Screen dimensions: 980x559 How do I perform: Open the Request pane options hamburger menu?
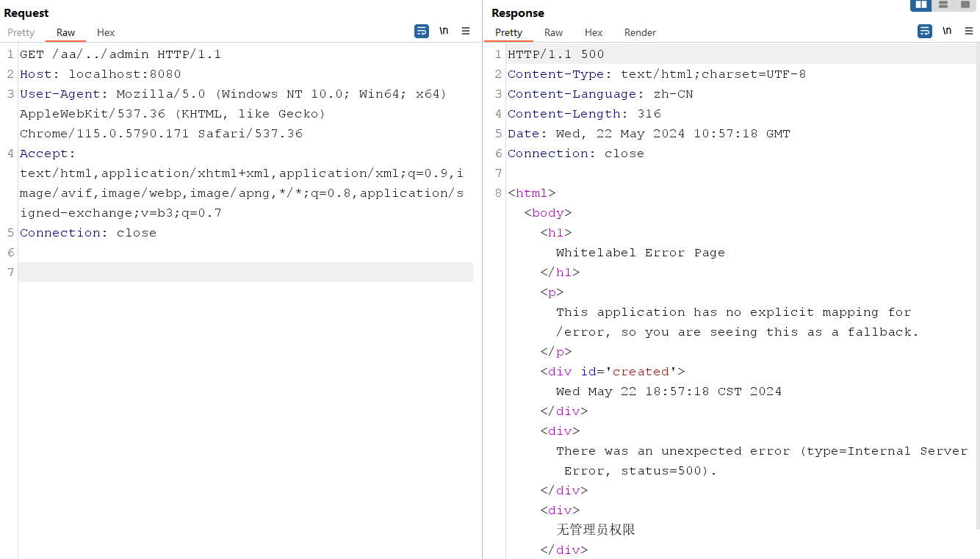coord(466,31)
